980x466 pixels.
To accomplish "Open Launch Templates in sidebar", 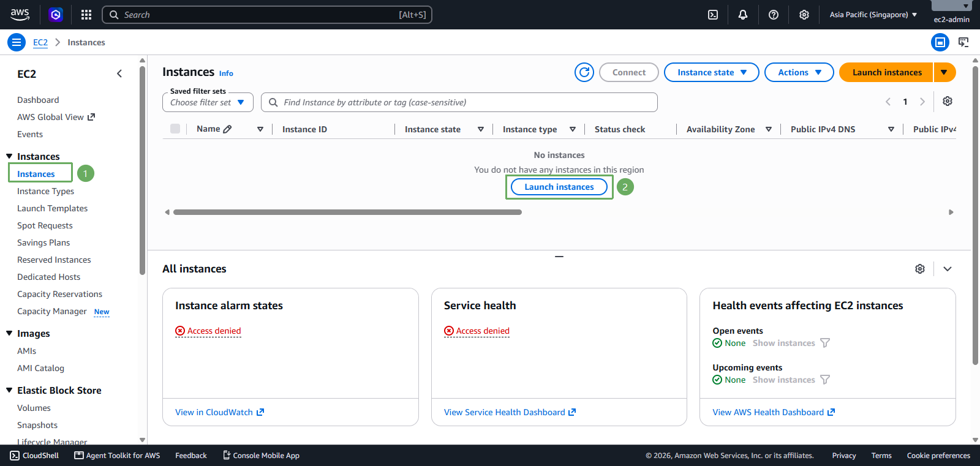I will (52, 208).
